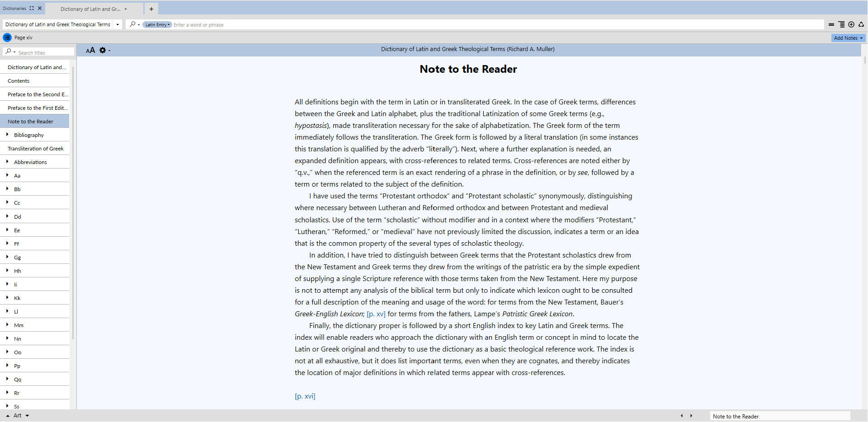Toggle the blue table of contents list icon

[x=7, y=38]
